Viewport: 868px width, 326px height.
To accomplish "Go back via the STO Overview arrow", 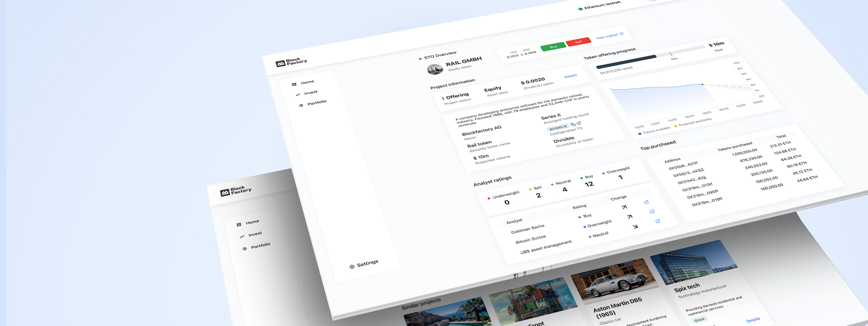I will click(x=420, y=59).
